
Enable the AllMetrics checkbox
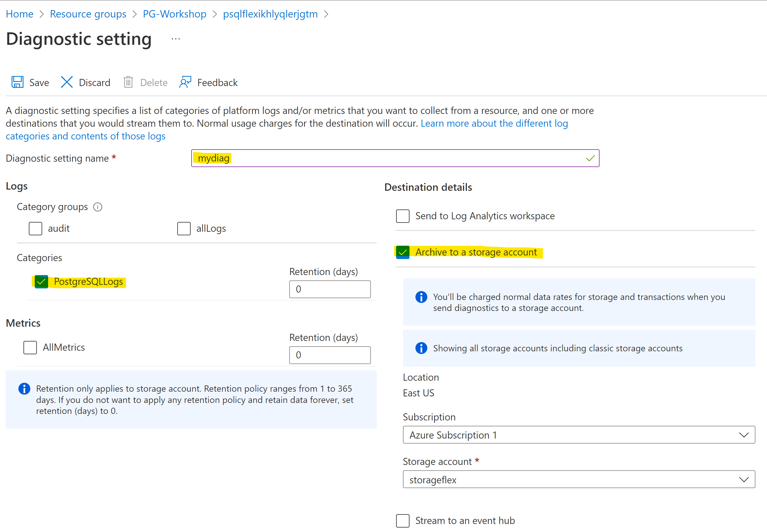[30, 347]
